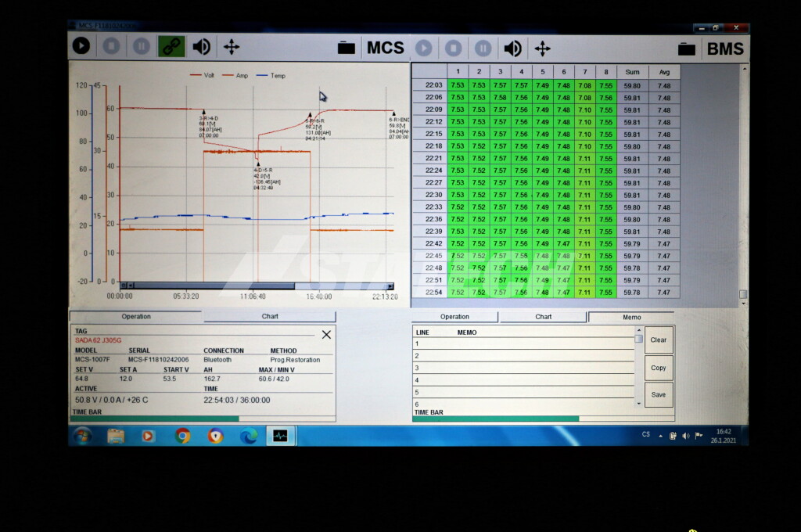Expand hidden system tray icons arrow
Viewport: 801px width, 532px height.
click(660, 436)
